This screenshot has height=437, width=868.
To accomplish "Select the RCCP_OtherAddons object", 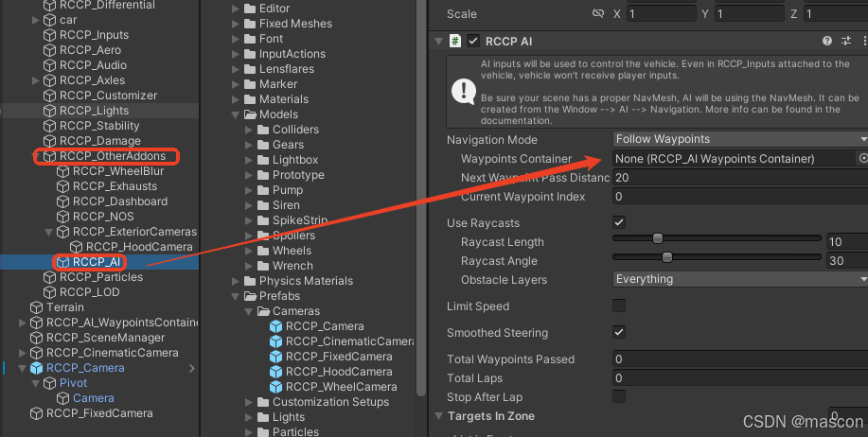I will (105, 156).
